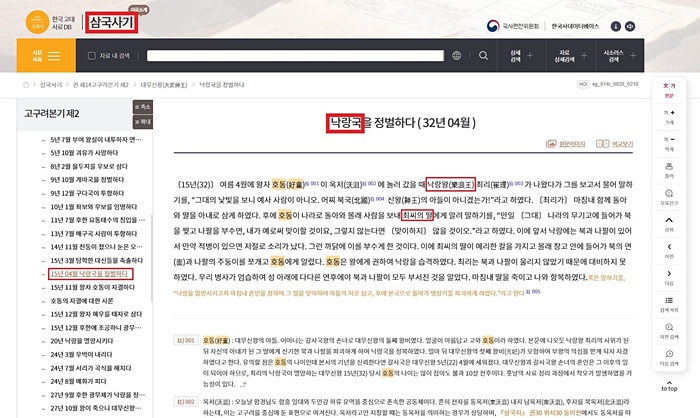Image resolution: width=700 pixels, height=418 pixels.
Task: Select 5년 10월 괴유가 사망하다 entry
Action: click(84, 153)
